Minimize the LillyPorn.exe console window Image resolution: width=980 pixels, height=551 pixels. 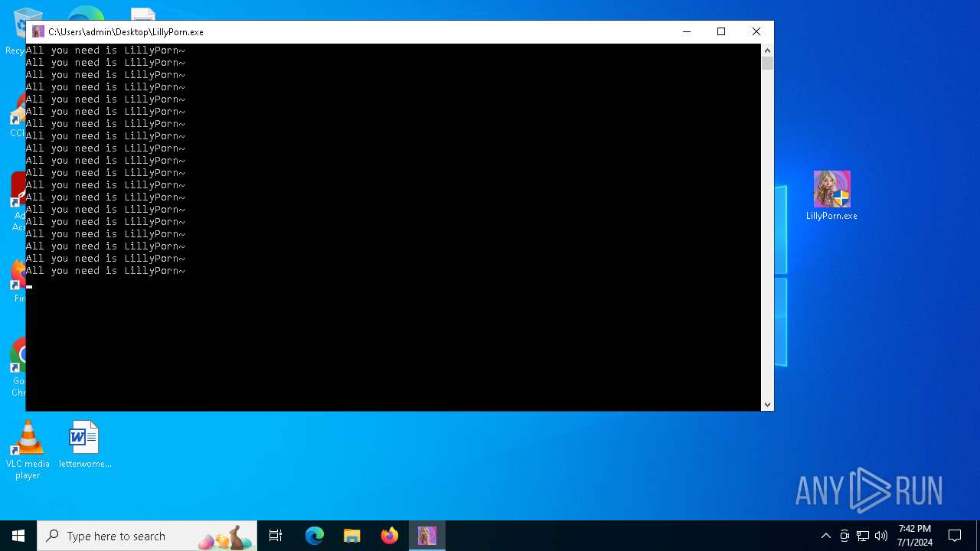pos(686,31)
